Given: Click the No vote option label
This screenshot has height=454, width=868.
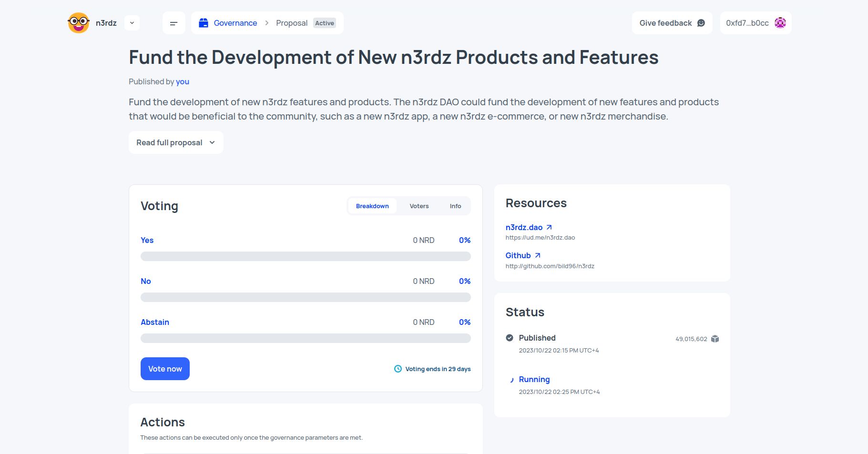Looking at the screenshot, I should point(146,281).
